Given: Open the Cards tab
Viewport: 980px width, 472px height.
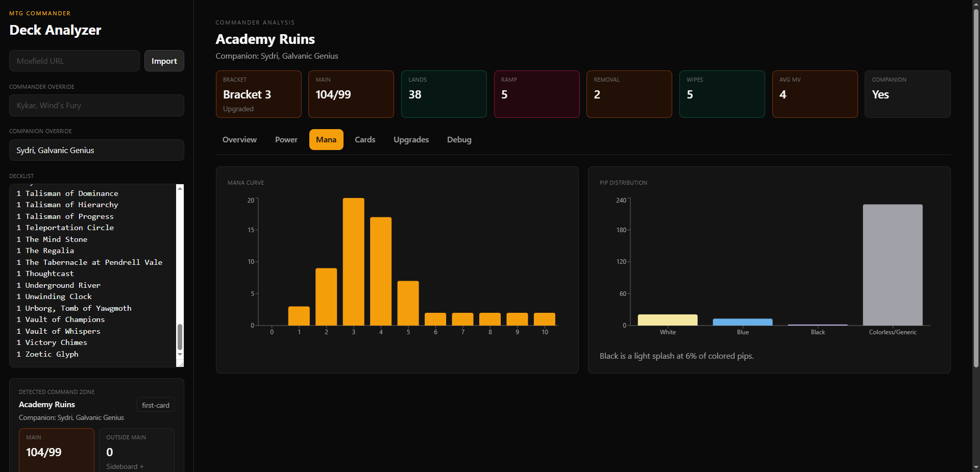Looking at the screenshot, I should click(x=365, y=139).
